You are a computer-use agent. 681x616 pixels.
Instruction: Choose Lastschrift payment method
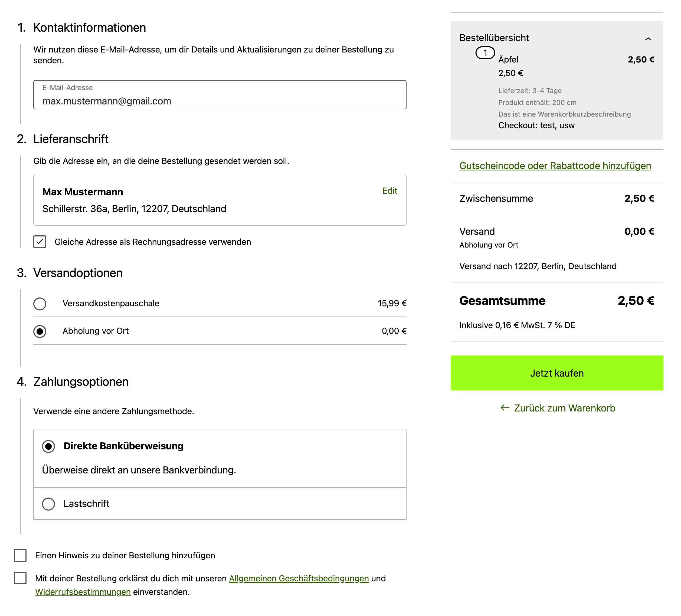49,504
